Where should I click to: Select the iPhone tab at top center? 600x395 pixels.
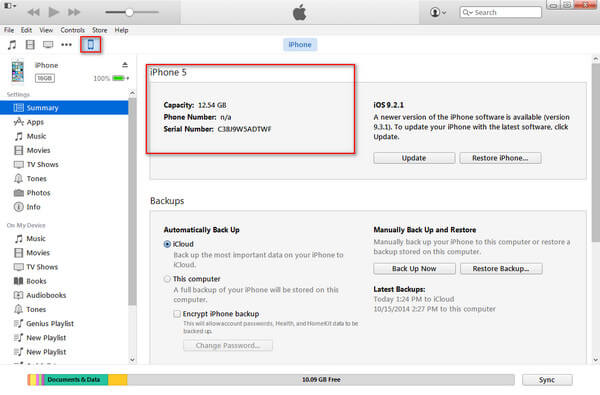(x=300, y=44)
